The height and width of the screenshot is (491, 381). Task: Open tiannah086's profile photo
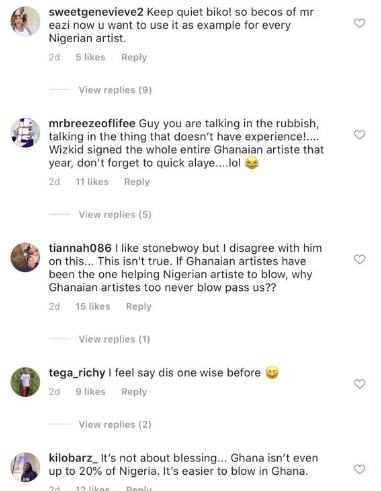point(25,257)
